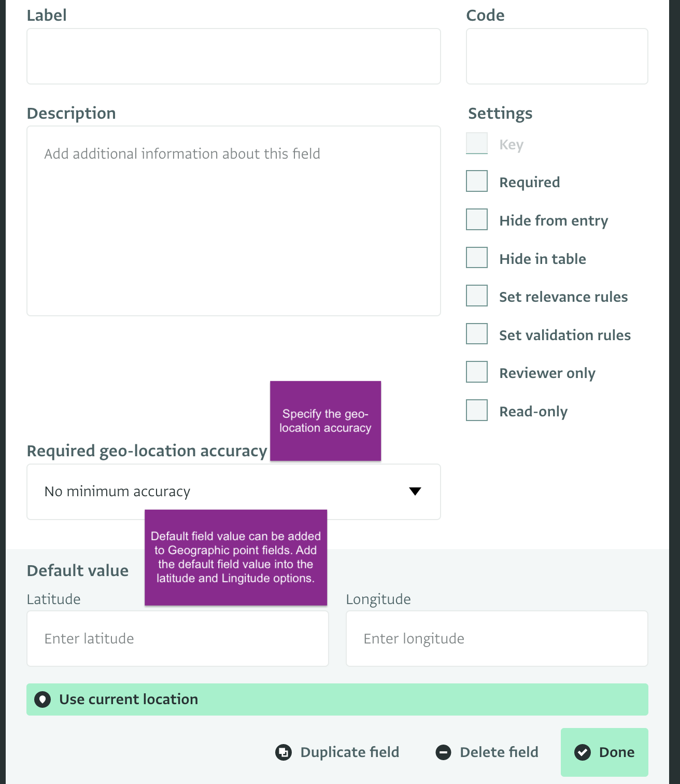Click the Duplicate field icon
680x784 pixels.
pyautogui.click(x=284, y=752)
